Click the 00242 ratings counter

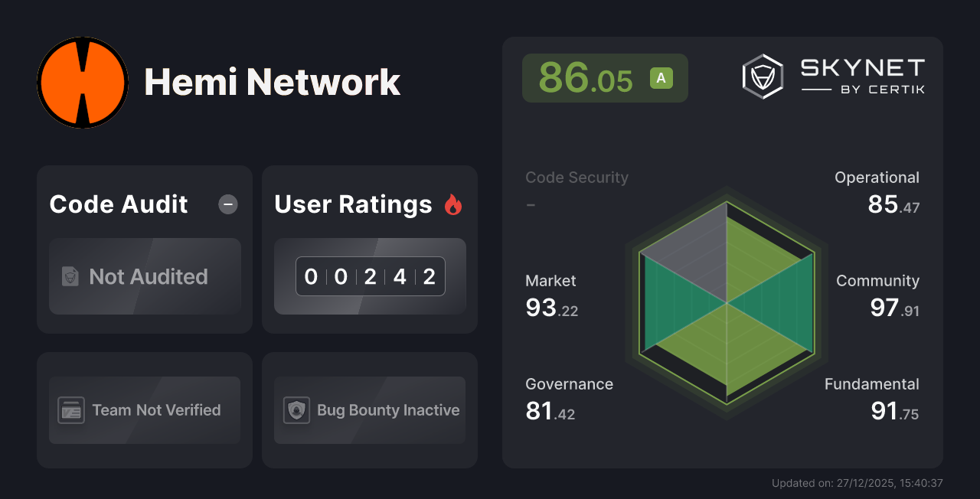(370, 276)
